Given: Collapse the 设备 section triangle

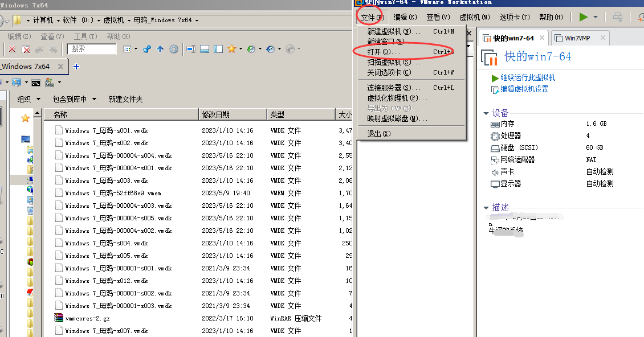Looking at the screenshot, I should click(x=486, y=113).
